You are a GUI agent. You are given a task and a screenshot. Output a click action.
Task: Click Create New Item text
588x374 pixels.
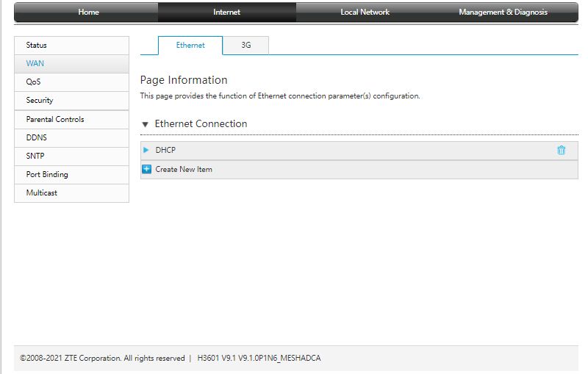point(184,170)
